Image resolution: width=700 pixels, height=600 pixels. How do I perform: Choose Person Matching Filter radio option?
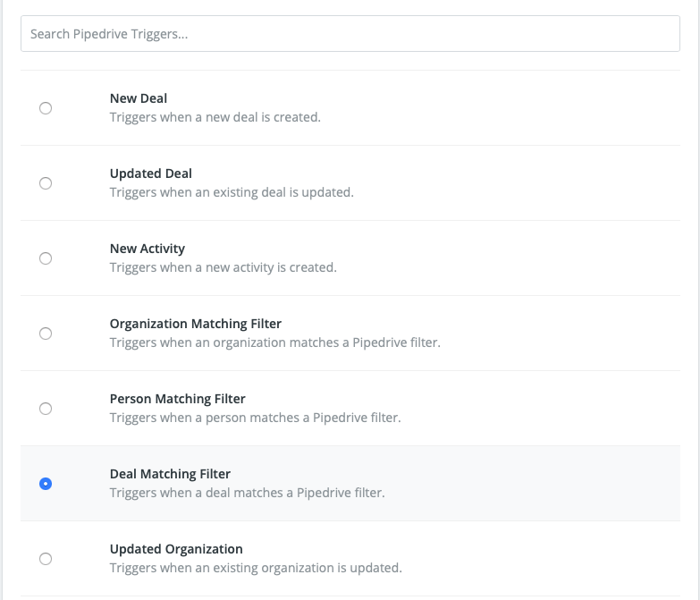tap(46, 409)
